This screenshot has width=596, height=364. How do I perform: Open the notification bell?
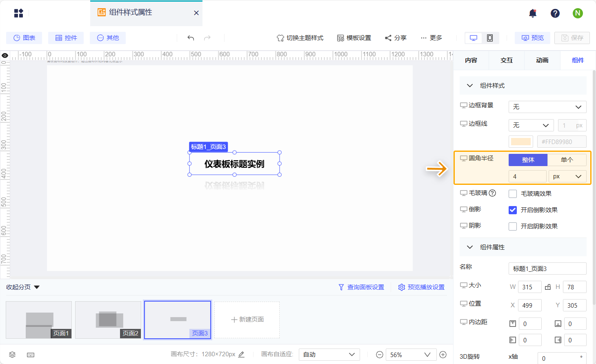pyautogui.click(x=533, y=13)
